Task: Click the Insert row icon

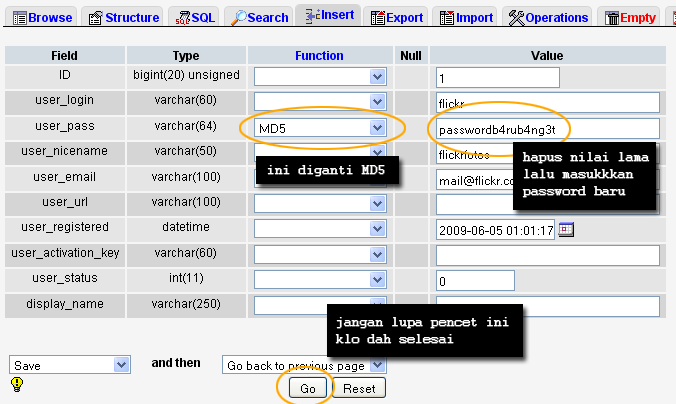Action: (x=312, y=16)
